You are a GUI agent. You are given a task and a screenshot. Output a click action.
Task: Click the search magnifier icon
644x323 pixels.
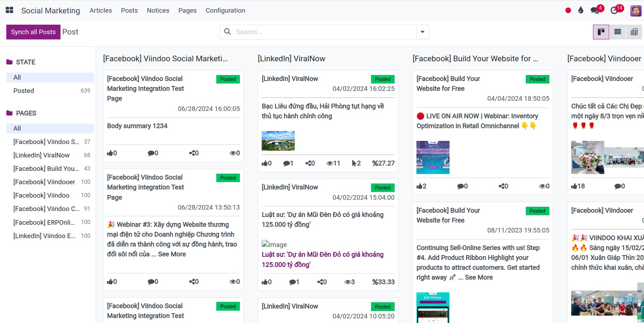(228, 32)
